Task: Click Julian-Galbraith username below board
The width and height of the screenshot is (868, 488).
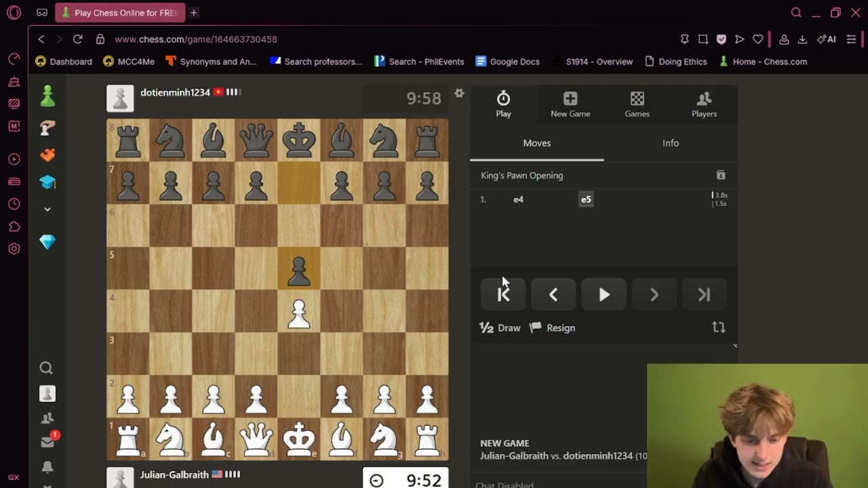Action: [x=174, y=474]
